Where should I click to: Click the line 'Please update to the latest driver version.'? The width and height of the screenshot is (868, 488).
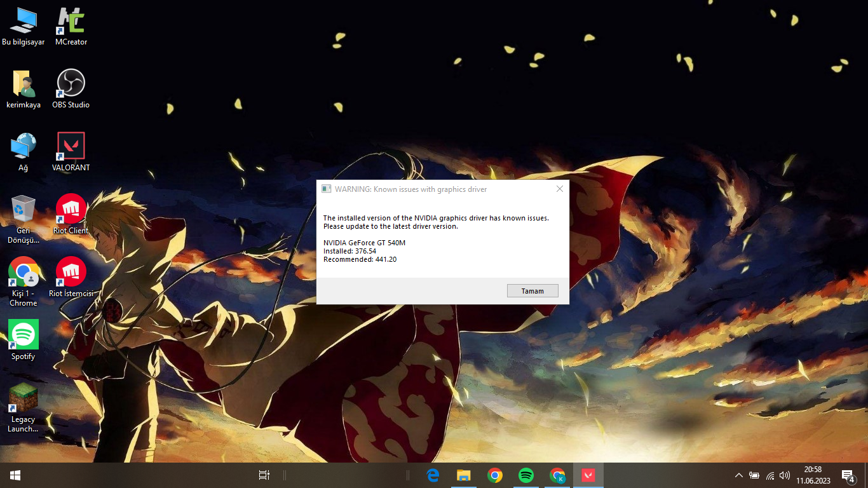click(x=391, y=226)
